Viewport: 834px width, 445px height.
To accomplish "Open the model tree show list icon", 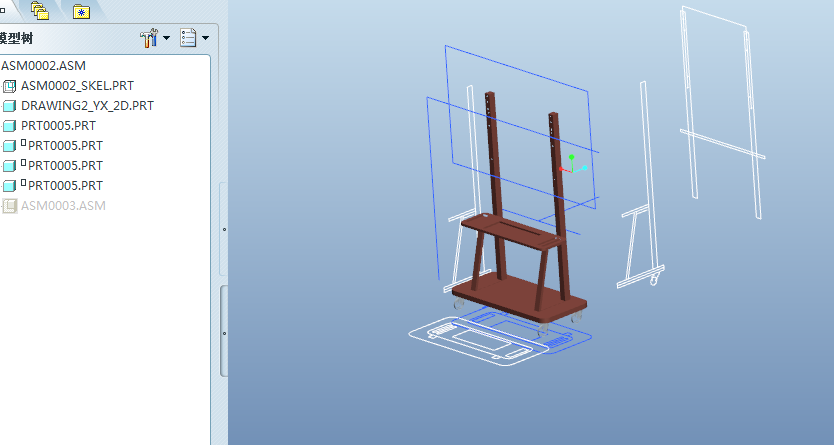I will coord(188,38).
